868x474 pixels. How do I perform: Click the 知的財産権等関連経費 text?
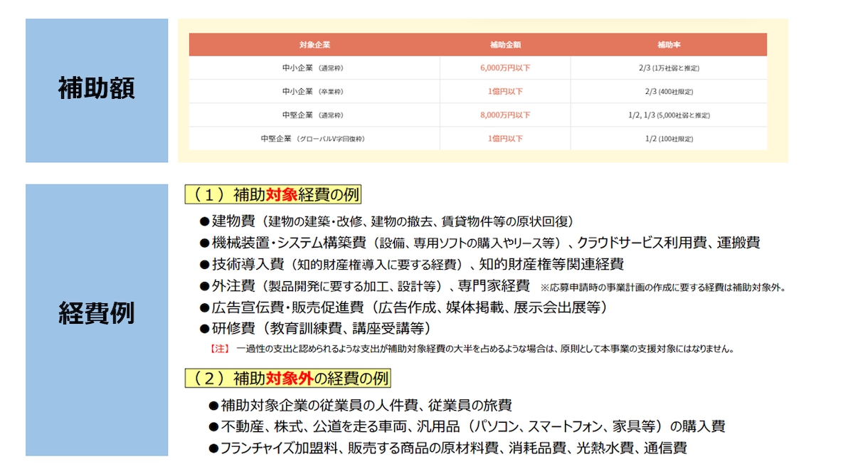tap(551, 264)
